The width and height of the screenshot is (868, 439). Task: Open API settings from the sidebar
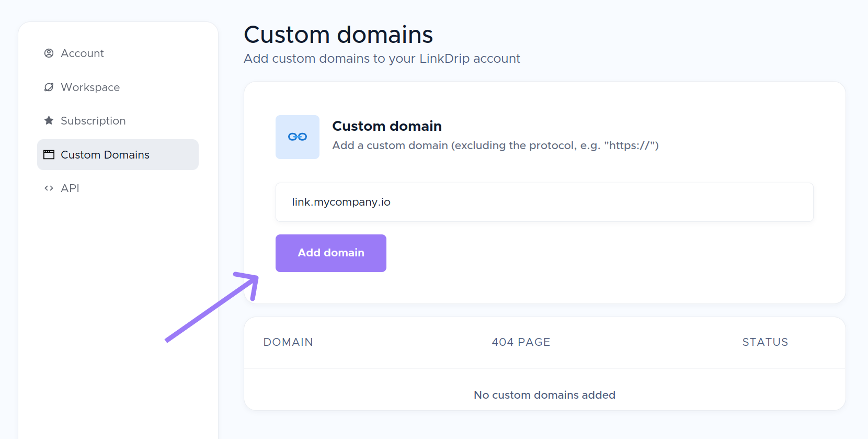pos(70,188)
